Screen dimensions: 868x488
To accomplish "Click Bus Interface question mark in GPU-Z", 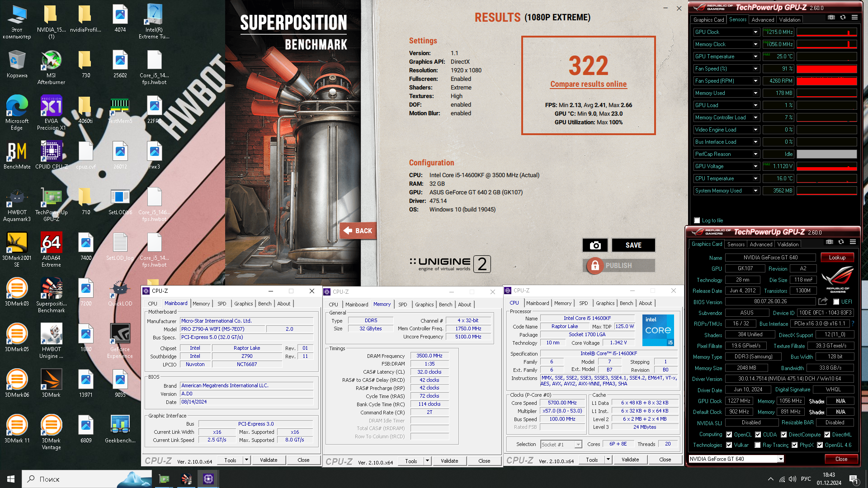I will pos(853,324).
